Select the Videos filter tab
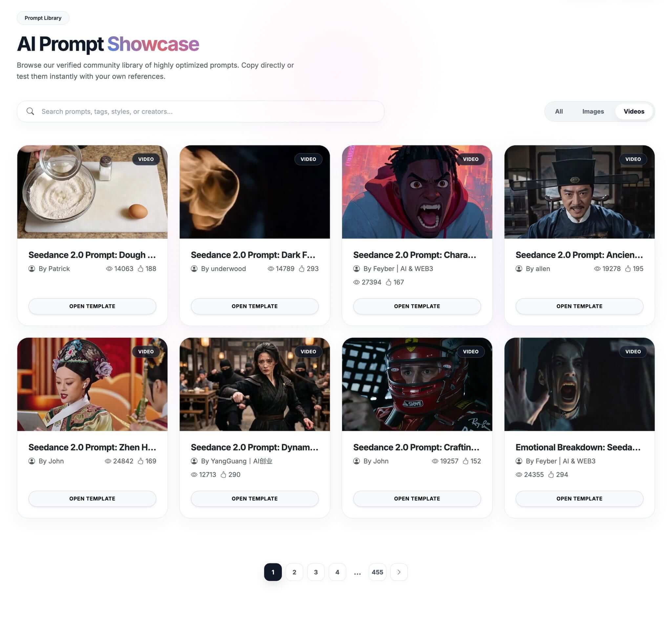 click(x=634, y=111)
